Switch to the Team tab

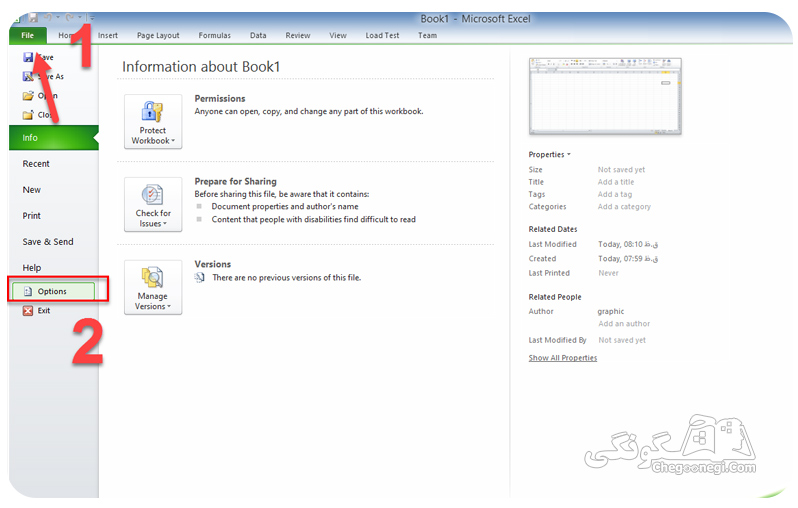(428, 35)
